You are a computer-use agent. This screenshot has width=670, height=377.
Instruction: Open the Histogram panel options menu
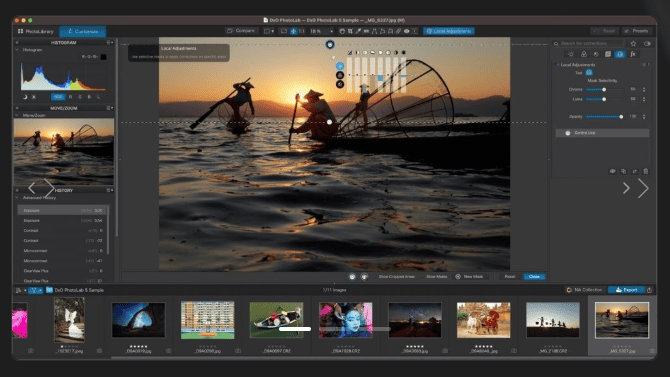110,43
